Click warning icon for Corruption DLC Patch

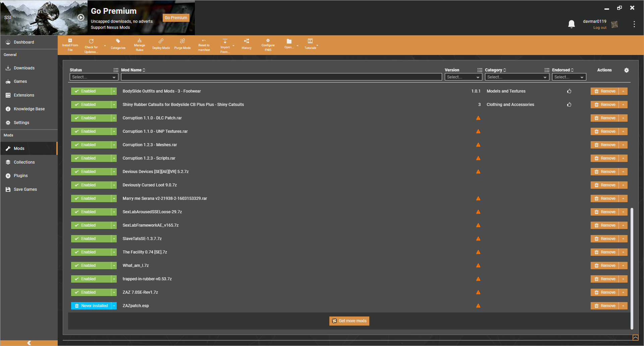point(478,118)
